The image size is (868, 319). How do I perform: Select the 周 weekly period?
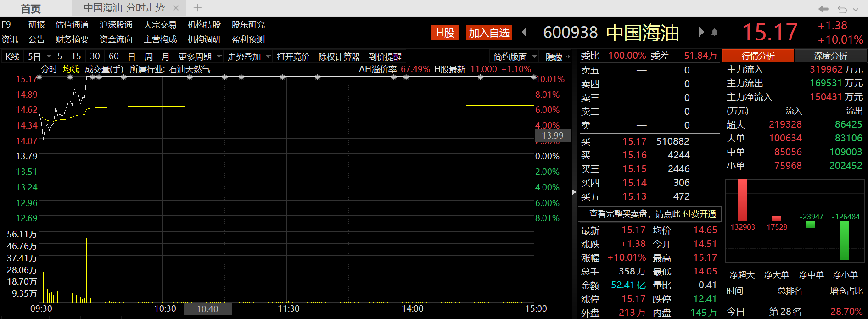(149, 56)
